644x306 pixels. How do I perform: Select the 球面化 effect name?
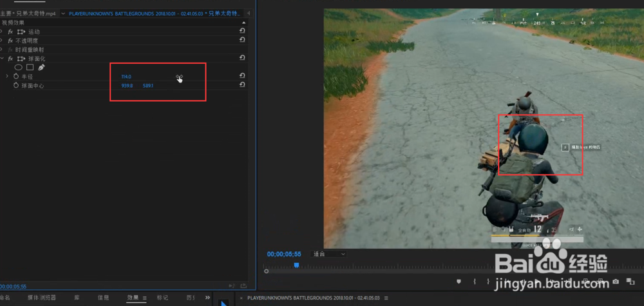click(37, 59)
